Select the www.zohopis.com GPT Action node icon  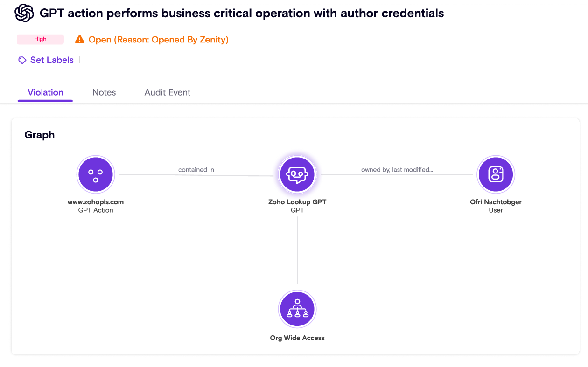[x=96, y=174]
